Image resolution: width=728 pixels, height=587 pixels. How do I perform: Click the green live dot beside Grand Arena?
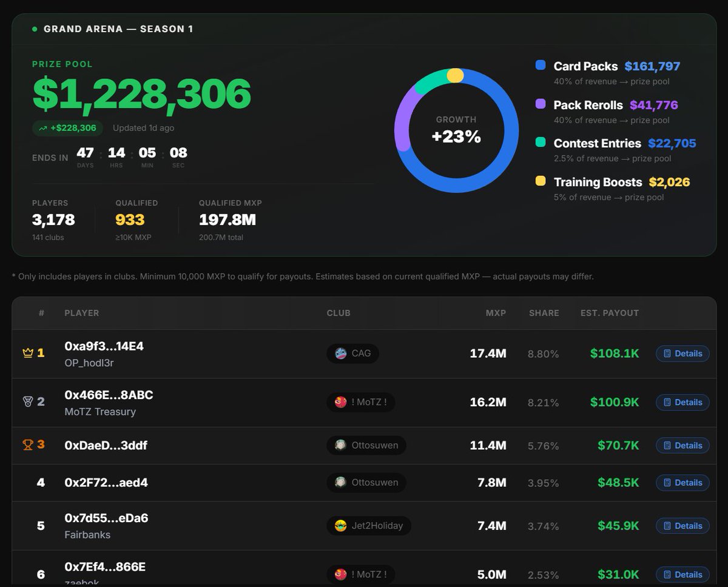35,29
